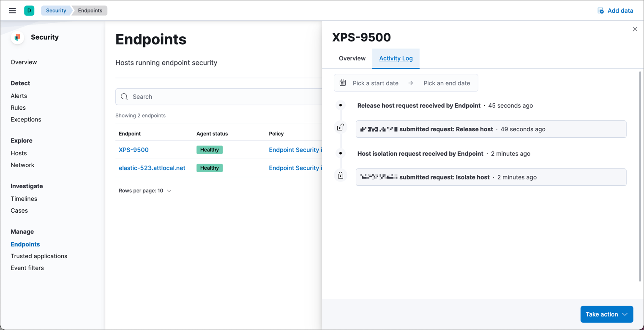Viewport: 644px width, 330px height.
Task: Click the unlock icon beside the Release host event
Action: coord(341,127)
